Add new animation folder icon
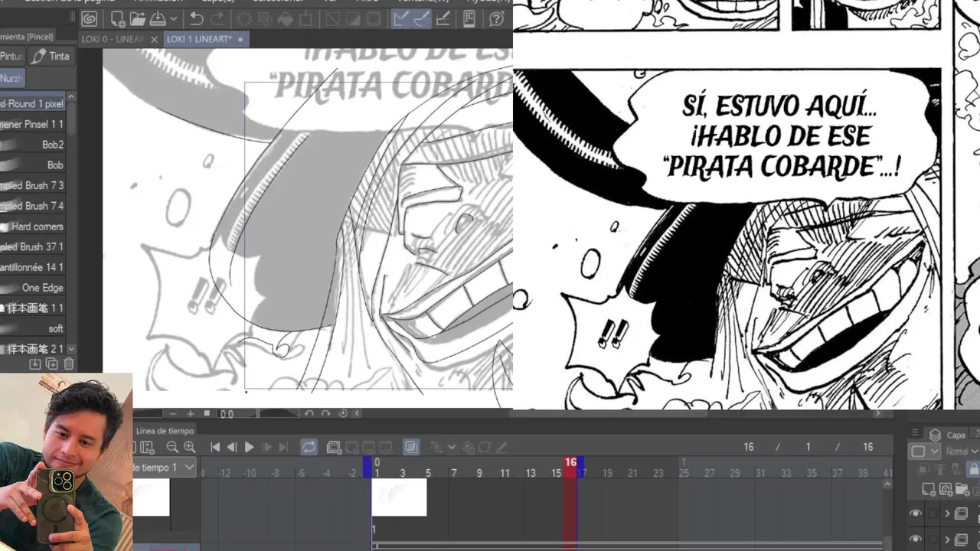 point(335,448)
